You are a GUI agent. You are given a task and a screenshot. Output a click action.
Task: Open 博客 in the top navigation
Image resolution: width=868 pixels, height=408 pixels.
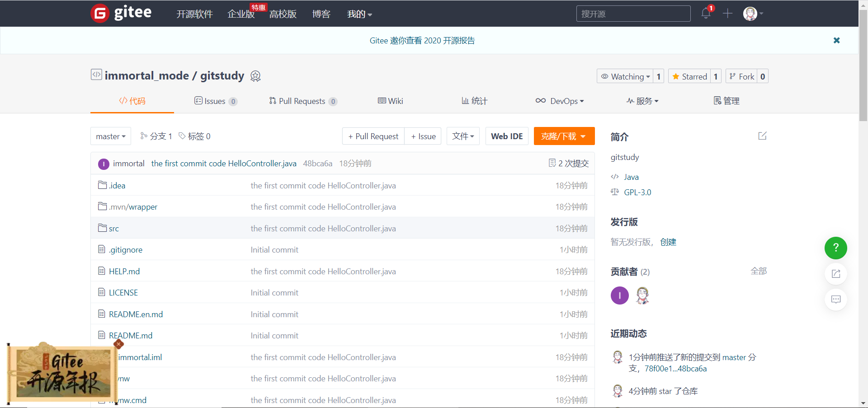point(321,14)
